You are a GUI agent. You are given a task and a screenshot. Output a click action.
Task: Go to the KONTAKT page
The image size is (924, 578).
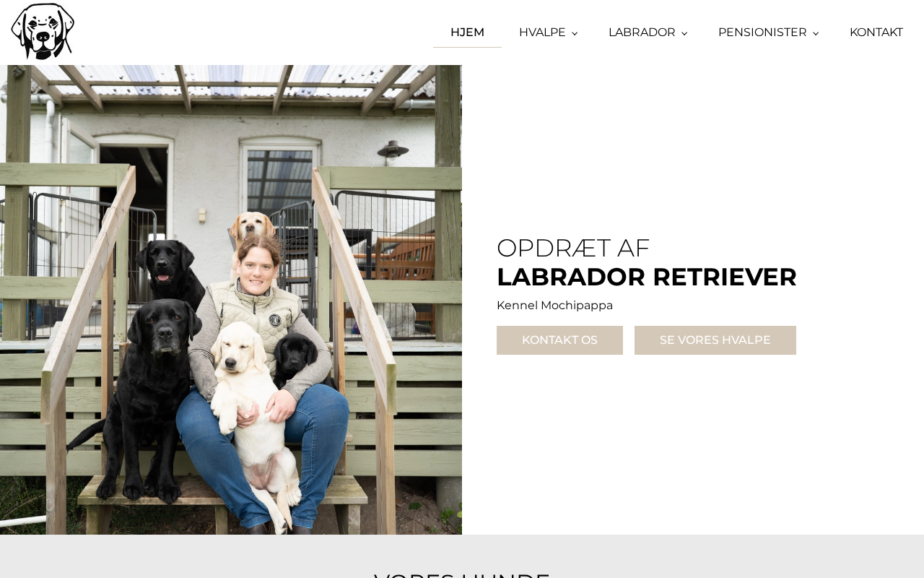[876, 33]
